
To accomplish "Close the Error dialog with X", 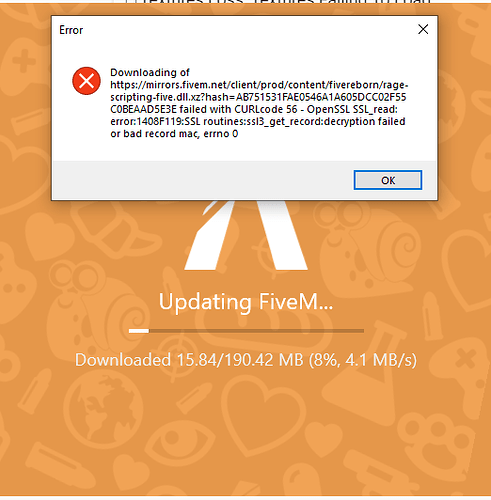I will (x=423, y=29).
